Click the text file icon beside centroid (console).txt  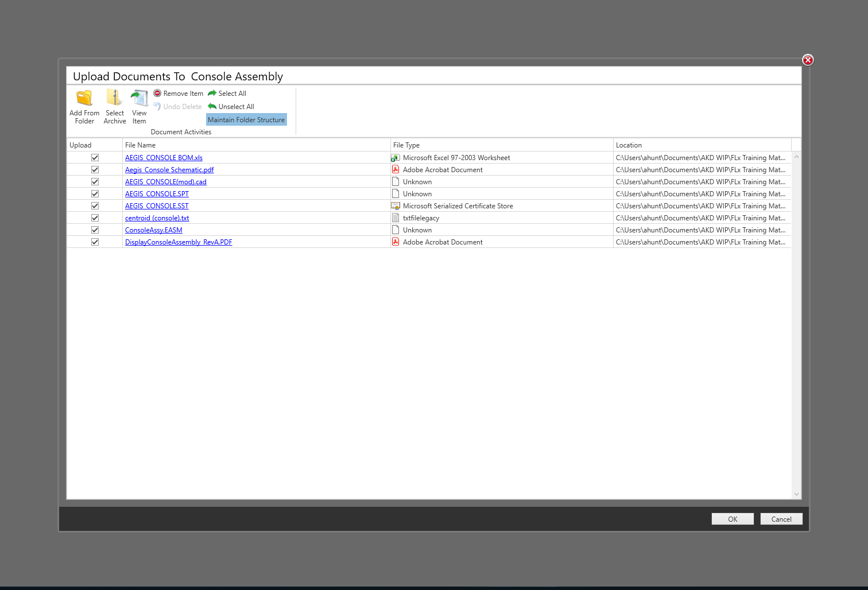[396, 217]
